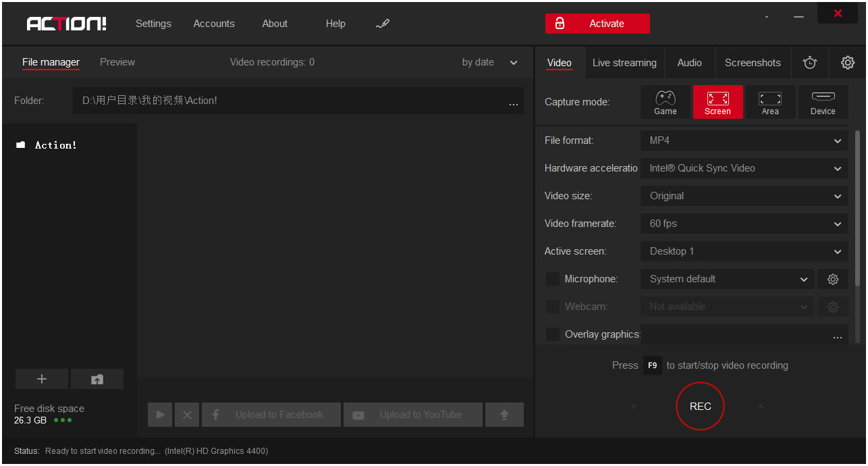Image resolution: width=868 pixels, height=466 pixels.
Task: Click the upload arrow button
Action: pos(504,415)
